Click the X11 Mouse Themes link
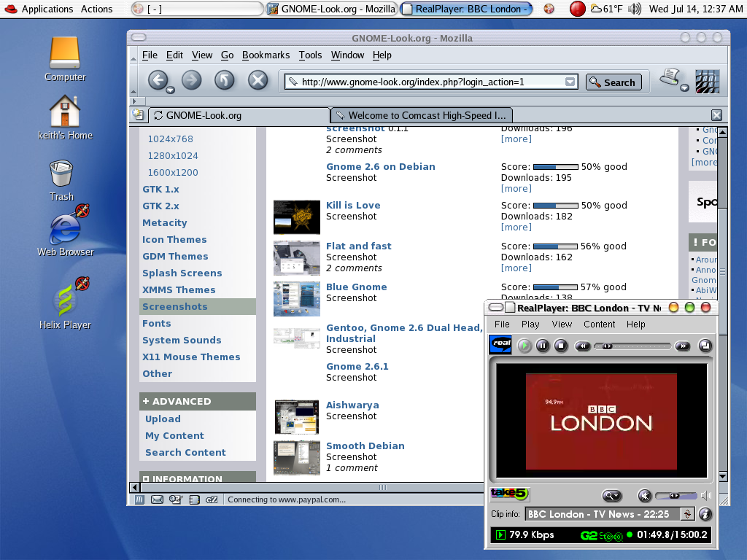Screen dimensions: 747x560 click(191, 357)
